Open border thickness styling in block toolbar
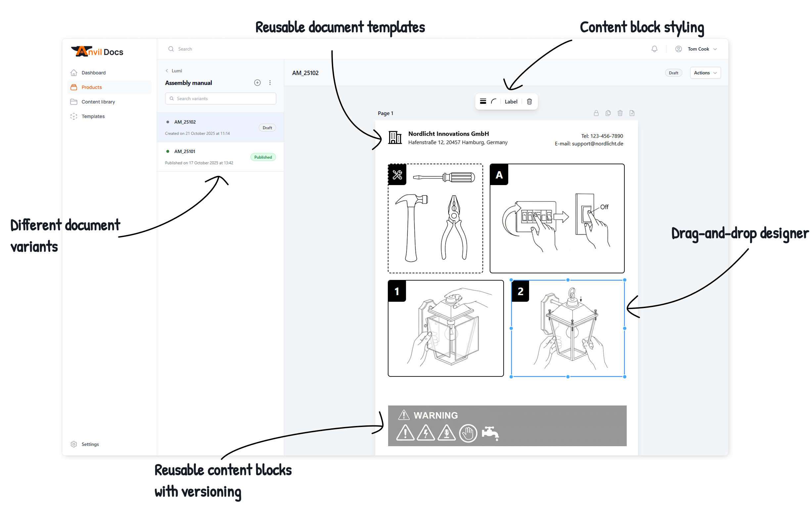 tap(483, 101)
